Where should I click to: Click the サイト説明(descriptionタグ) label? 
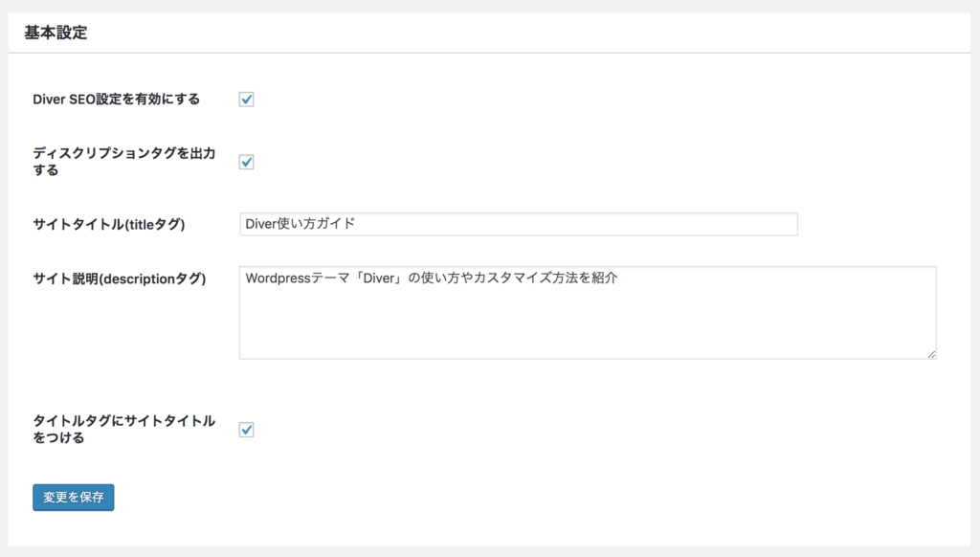click(120, 278)
